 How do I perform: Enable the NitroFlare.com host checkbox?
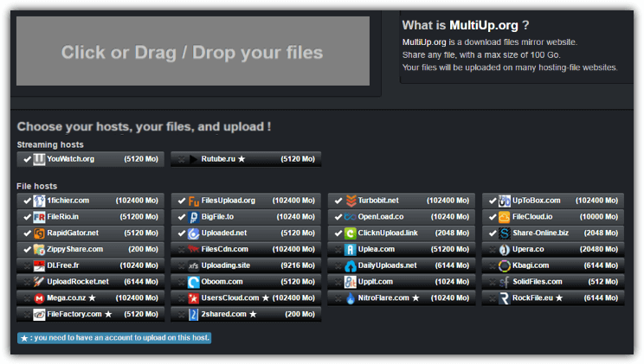click(338, 298)
